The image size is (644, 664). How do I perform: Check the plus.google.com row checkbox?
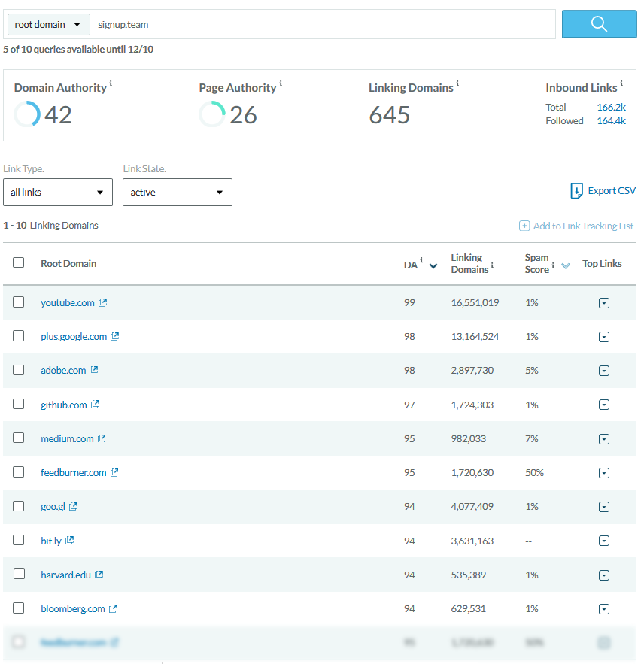pos(18,336)
